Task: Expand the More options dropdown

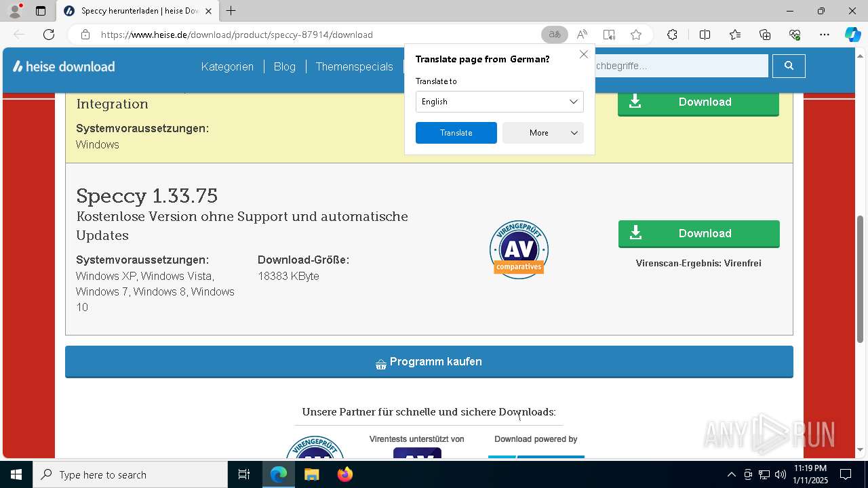Action: [542, 133]
